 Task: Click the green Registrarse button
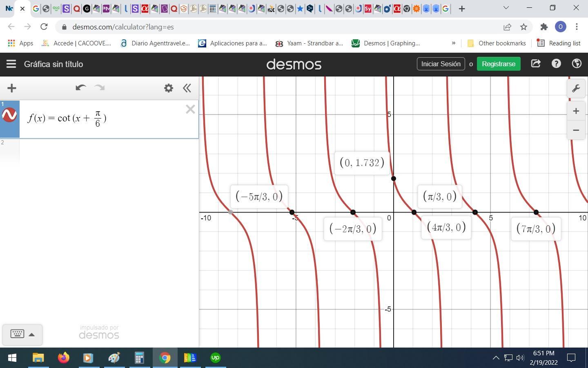coord(498,64)
